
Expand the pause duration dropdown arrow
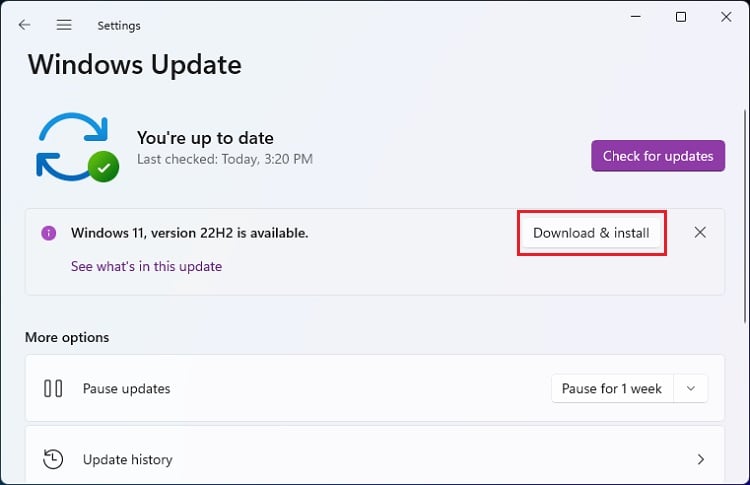click(691, 388)
